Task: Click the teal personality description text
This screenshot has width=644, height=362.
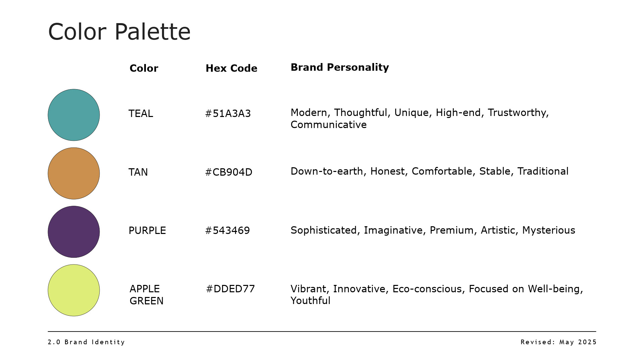Action: click(x=419, y=118)
